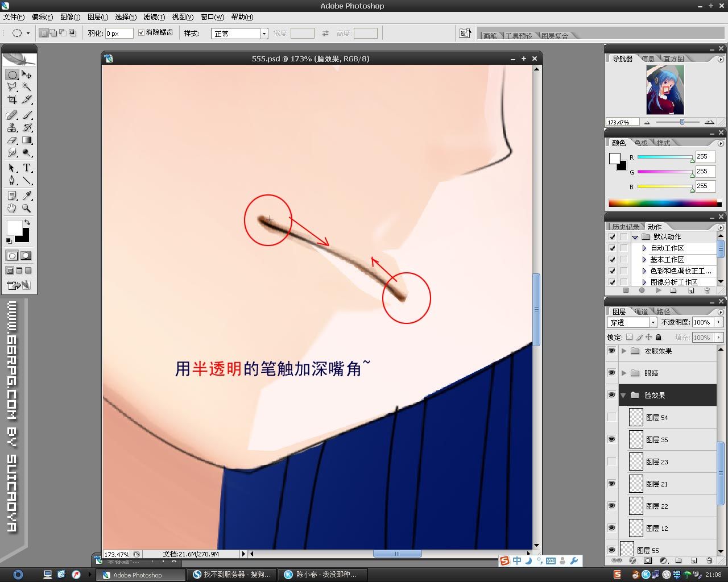Show the 图层 23 layer
This screenshot has height=582, width=728.
coord(611,462)
